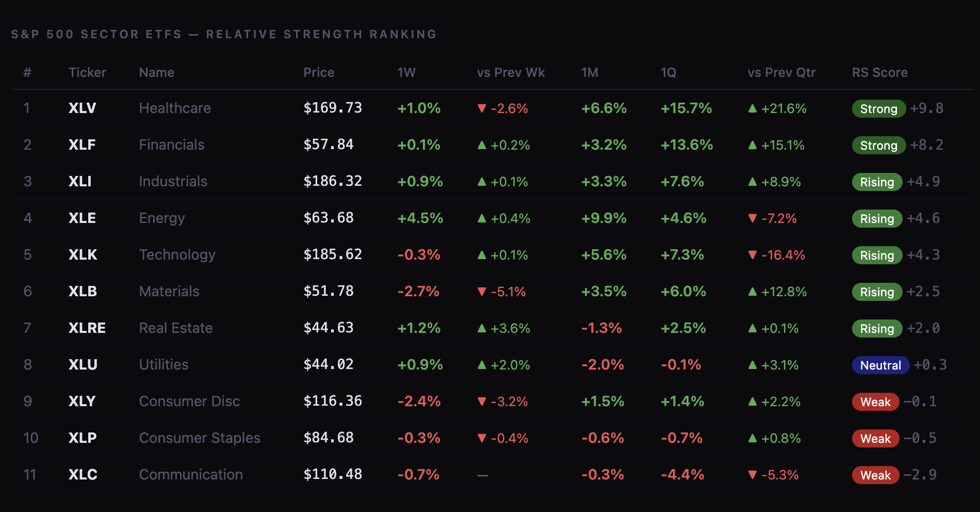Select the Rising badge in XLI row
This screenshot has height=512, width=980.
(877, 182)
